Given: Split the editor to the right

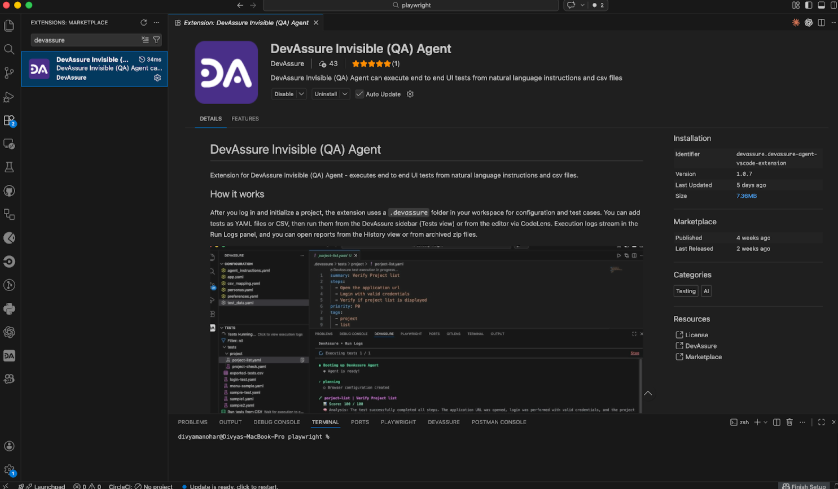Looking at the screenshot, I should click(x=821, y=22).
